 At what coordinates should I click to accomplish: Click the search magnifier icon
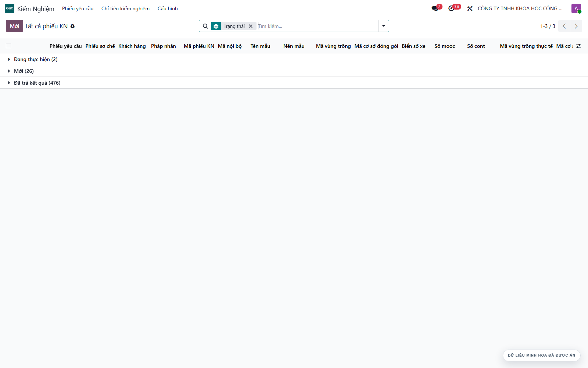tap(205, 26)
